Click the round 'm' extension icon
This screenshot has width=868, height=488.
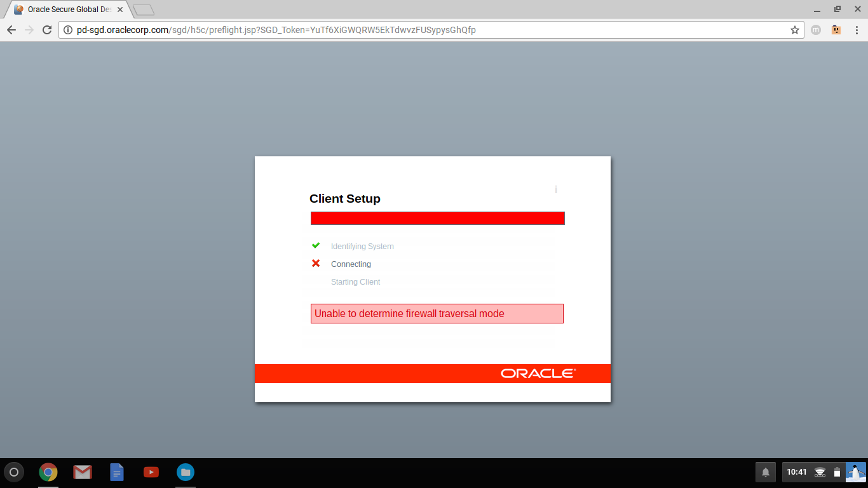click(x=816, y=30)
